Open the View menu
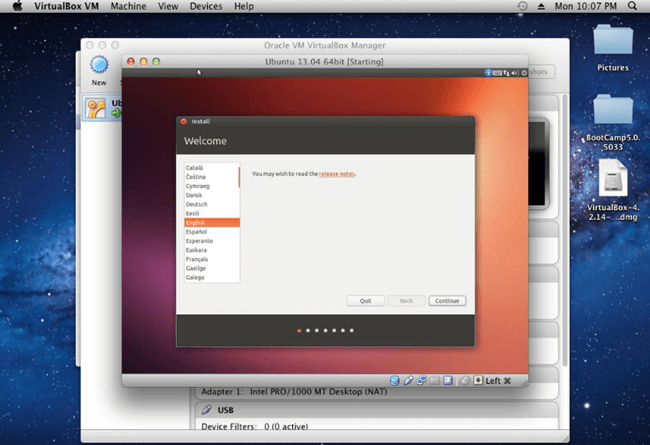This screenshot has height=445, width=650. click(168, 6)
